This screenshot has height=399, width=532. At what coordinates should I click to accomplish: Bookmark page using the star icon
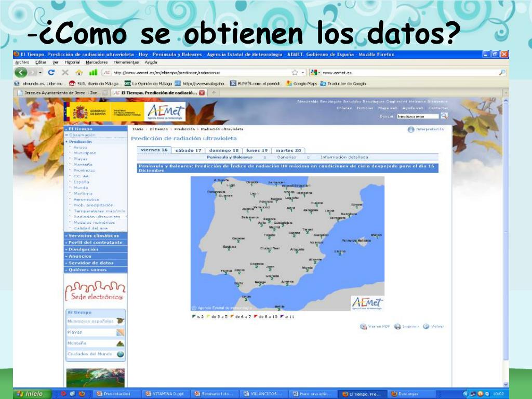(295, 73)
